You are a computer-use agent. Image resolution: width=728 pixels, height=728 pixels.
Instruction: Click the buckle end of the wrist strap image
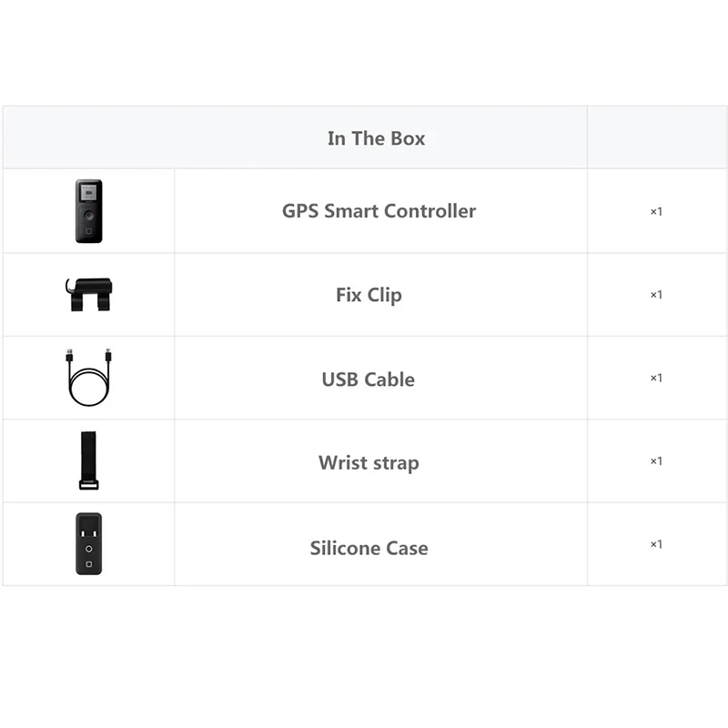(x=88, y=485)
